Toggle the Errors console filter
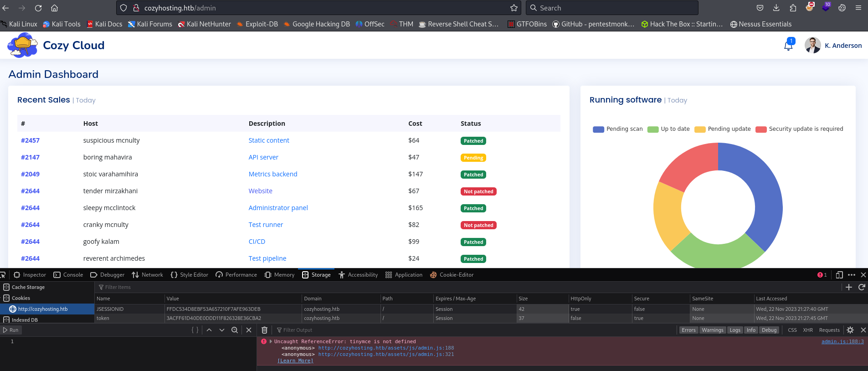The height and width of the screenshot is (371, 868). pos(688,330)
